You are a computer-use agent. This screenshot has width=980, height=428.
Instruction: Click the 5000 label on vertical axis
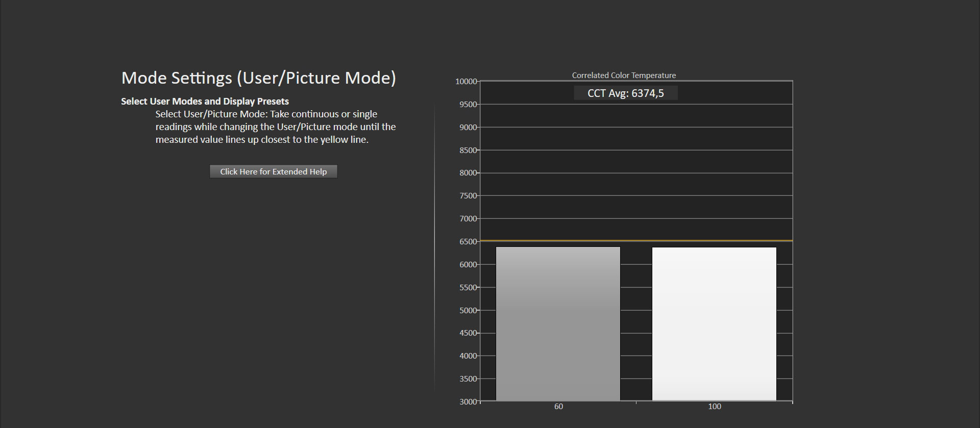click(x=468, y=311)
